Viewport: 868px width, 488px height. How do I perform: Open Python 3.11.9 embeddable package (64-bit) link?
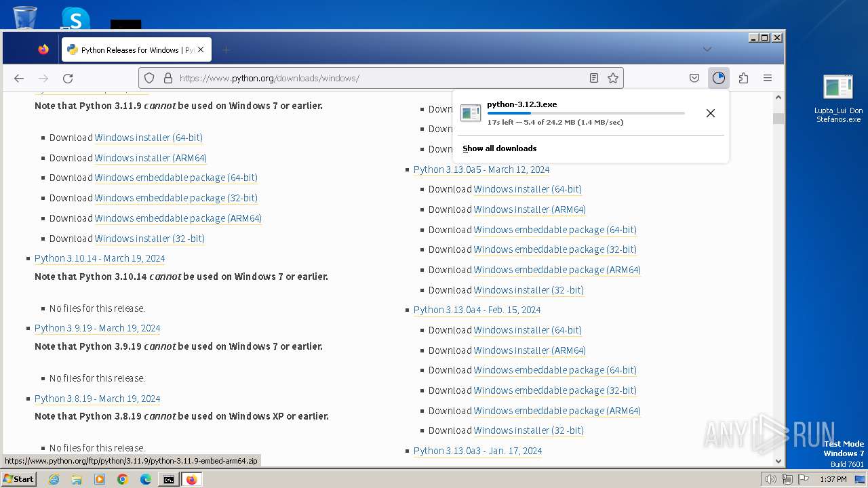(x=176, y=178)
